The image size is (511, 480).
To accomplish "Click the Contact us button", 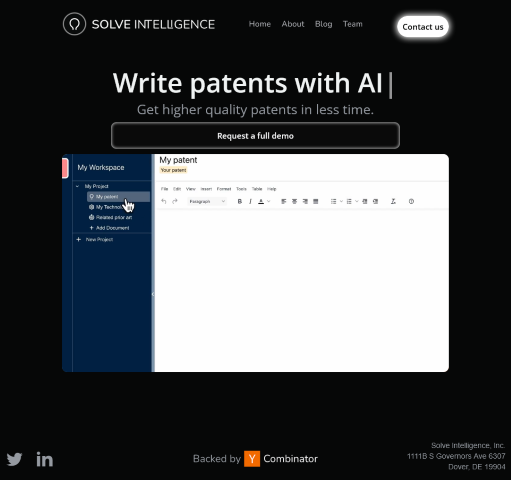I will pos(423,27).
